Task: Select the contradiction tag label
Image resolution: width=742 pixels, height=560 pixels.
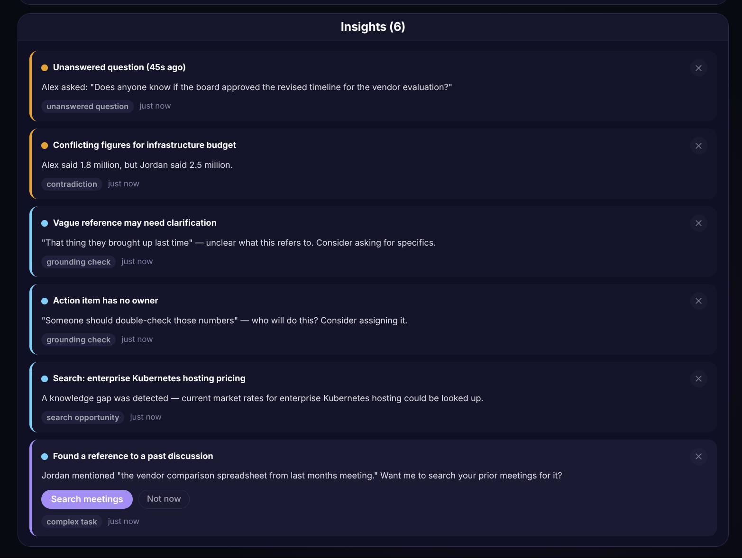Action: click(72, 184)
